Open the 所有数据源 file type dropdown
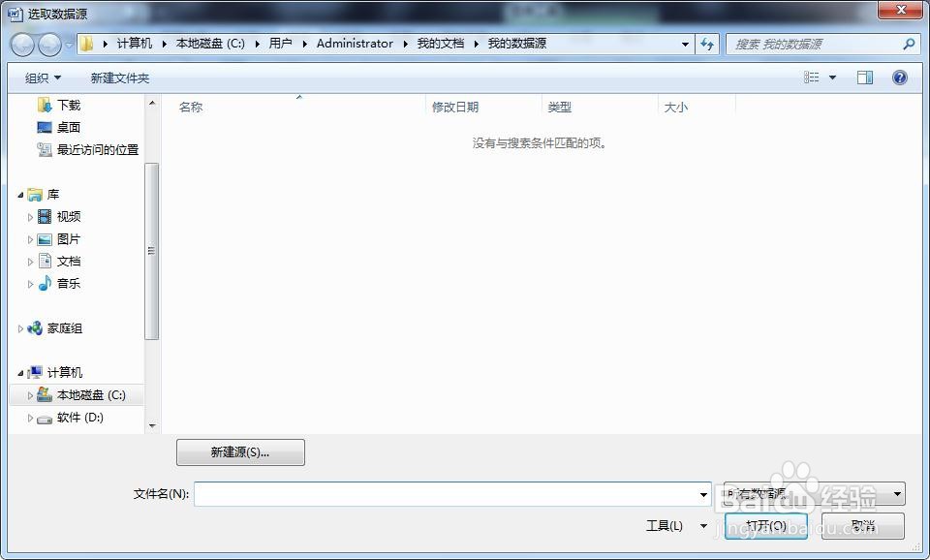Screen dimensions: 930x560 click(812, 494)
